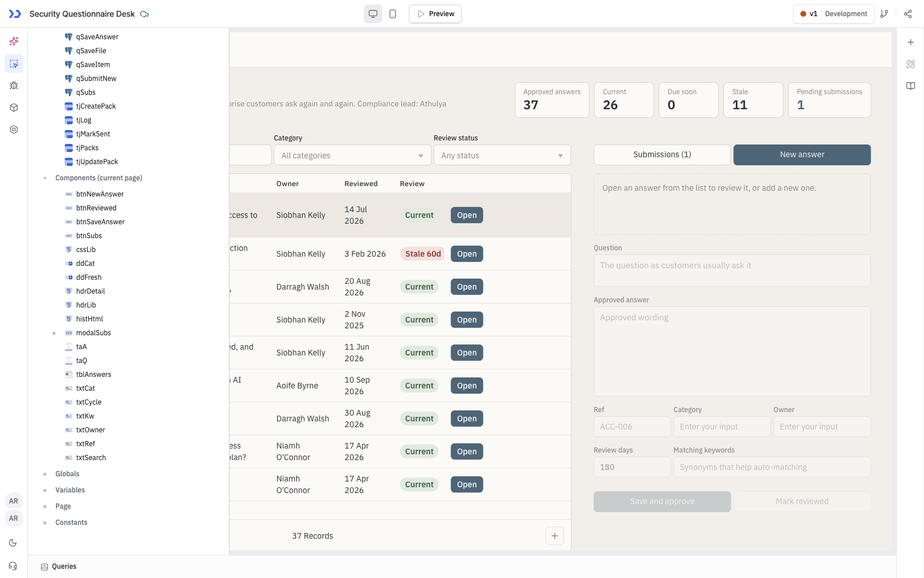Expand the Constants section
The width and height of the screenshot is (924, 578).
[45, 523]
